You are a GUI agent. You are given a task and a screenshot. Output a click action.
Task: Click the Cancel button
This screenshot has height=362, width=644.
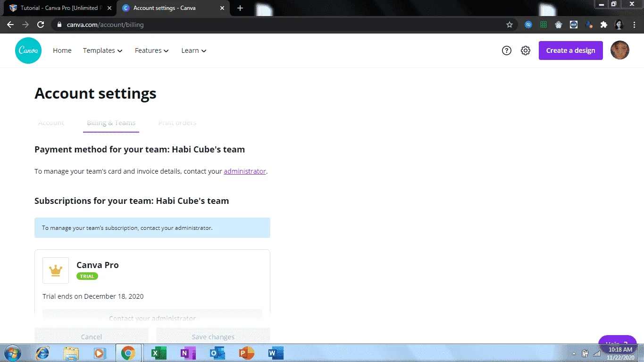pos(92,337)
